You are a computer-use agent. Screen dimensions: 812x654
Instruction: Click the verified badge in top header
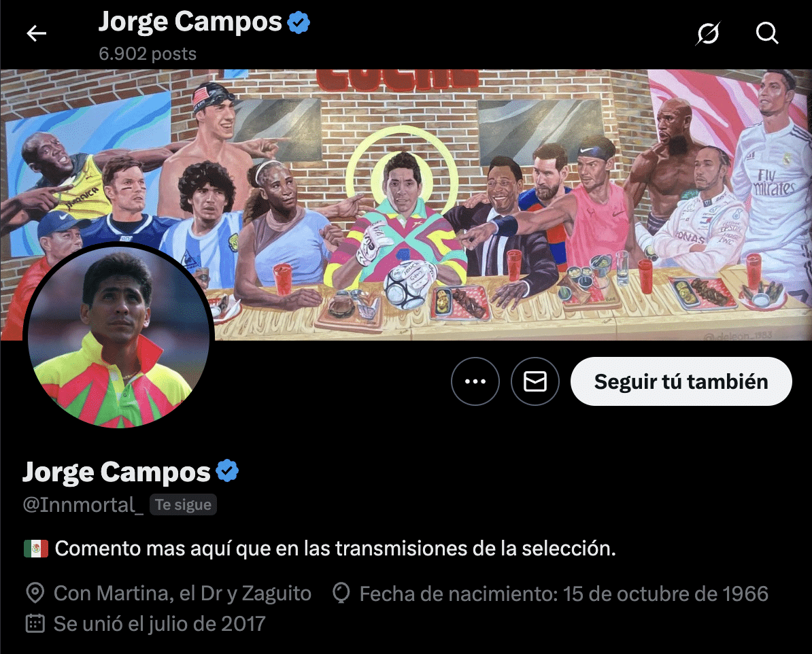point(299,23)
